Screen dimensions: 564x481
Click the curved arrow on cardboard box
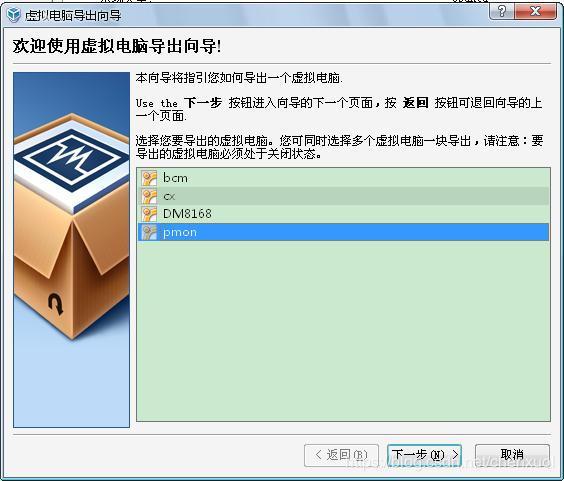click(56, 304)
